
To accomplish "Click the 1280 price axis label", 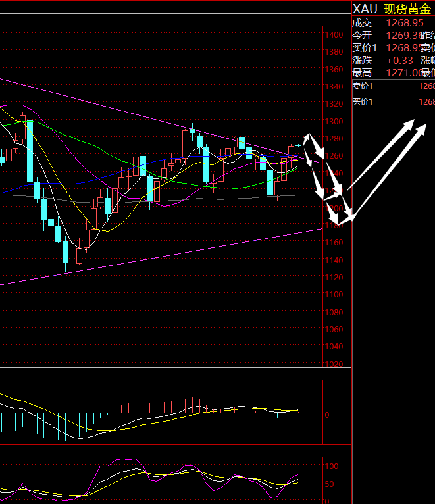I will [334, 139].
